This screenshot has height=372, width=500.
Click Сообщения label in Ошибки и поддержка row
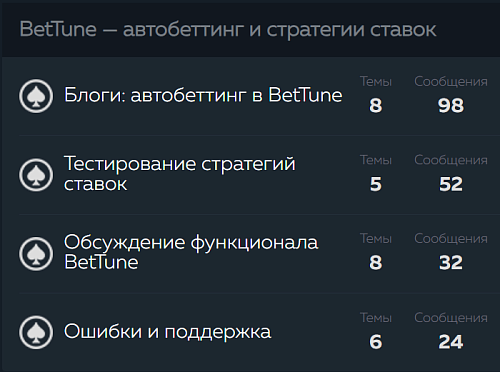click(451, 318)
